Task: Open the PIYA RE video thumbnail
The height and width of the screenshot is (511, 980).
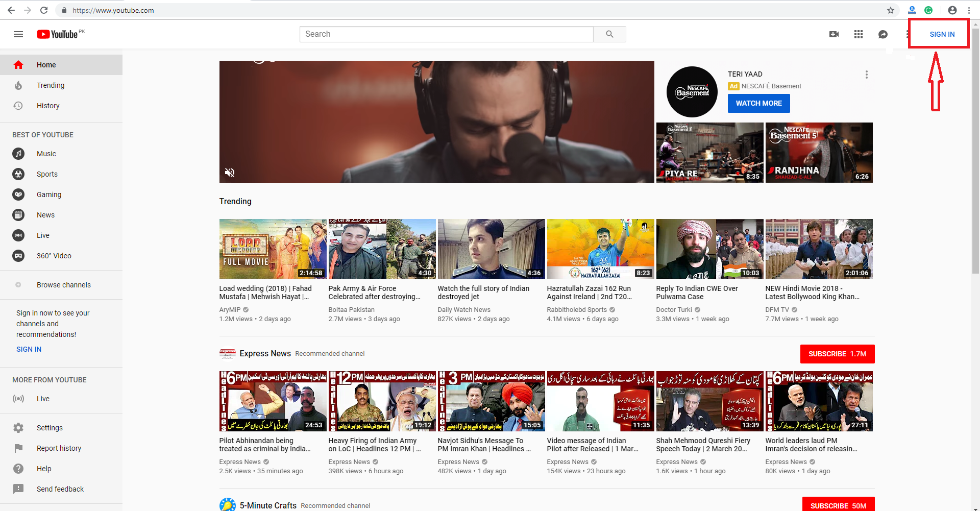Action: pos(709,153)
